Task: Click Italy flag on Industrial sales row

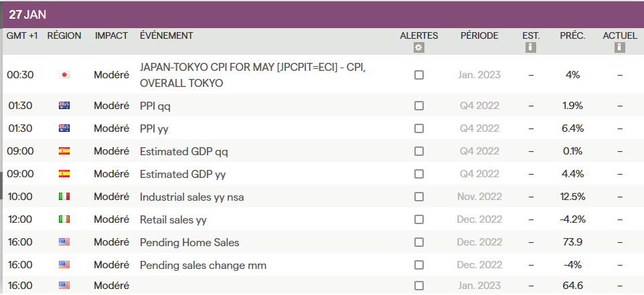Action: coord(64,197)
